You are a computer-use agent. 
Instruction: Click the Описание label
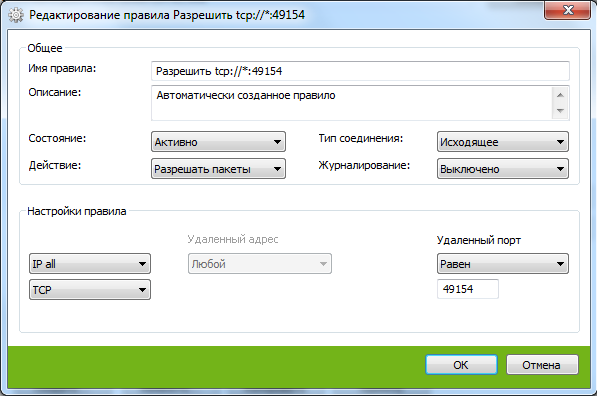(x=55, y=93)
